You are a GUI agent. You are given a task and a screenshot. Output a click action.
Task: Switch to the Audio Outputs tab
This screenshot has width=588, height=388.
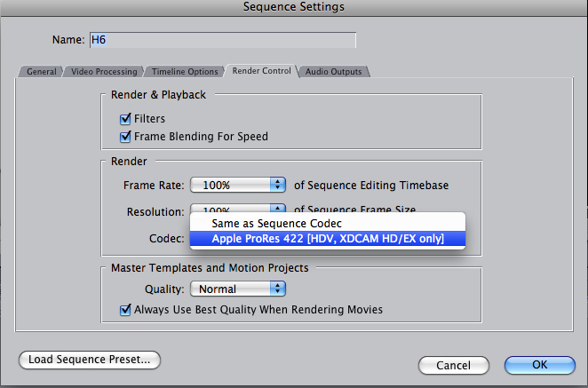click(334, 71)
